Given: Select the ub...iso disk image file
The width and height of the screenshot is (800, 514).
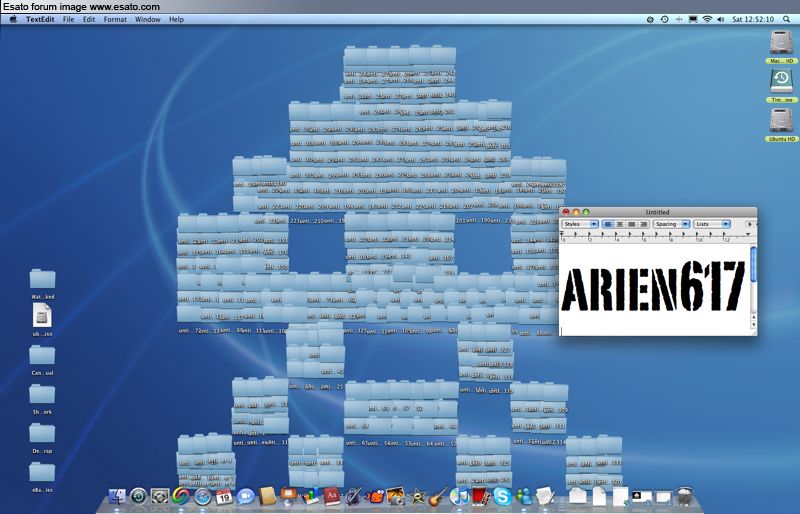Looking at the screenshot, I should (42, 320).
